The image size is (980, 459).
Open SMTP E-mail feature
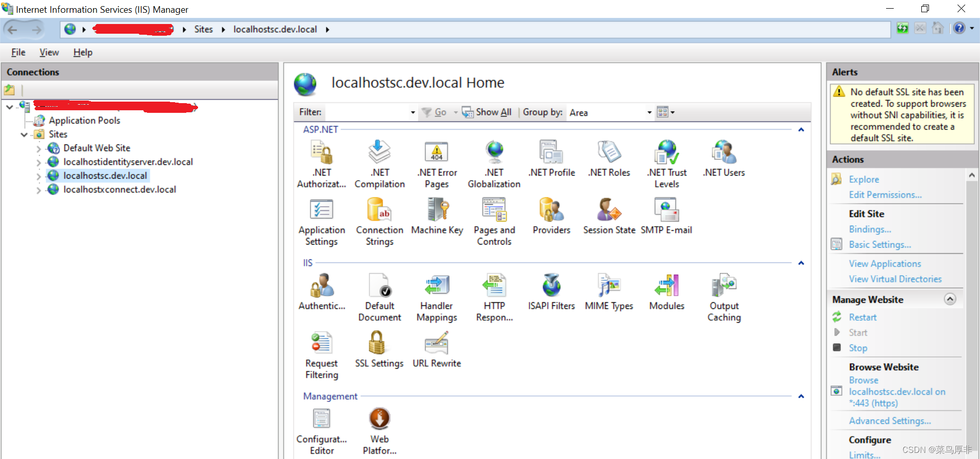[667, 216]
